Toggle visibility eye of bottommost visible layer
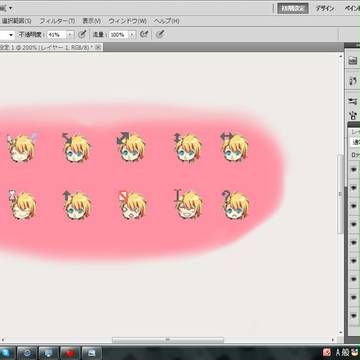This screenshot has height=360, width=360. pos(354,315)
